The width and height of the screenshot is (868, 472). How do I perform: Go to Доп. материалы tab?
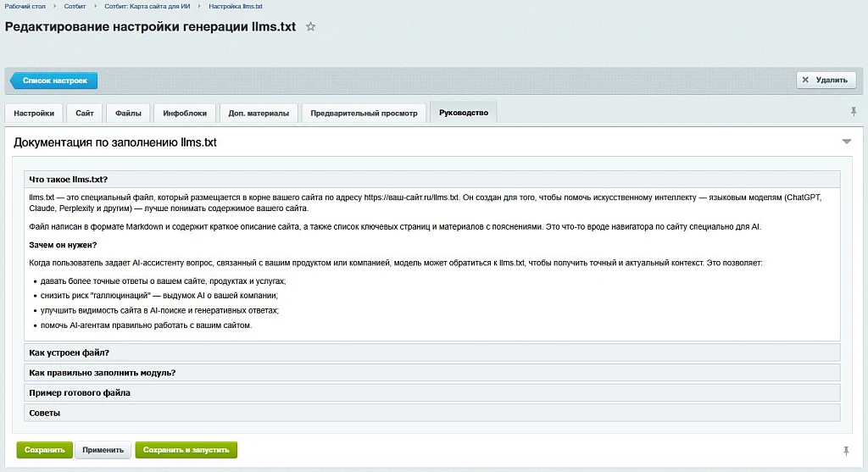pyautogui.click(x=259, y=113)
